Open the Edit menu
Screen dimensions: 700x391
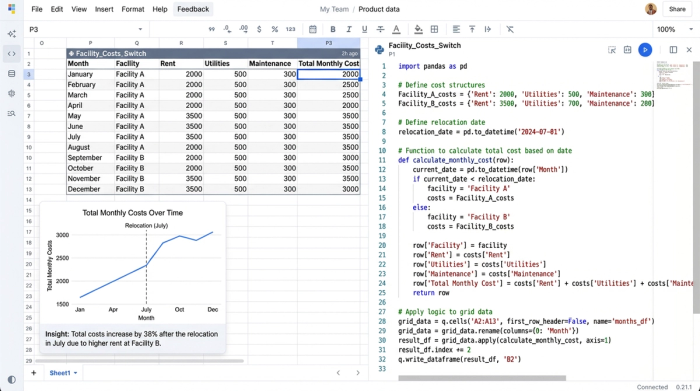57,9
